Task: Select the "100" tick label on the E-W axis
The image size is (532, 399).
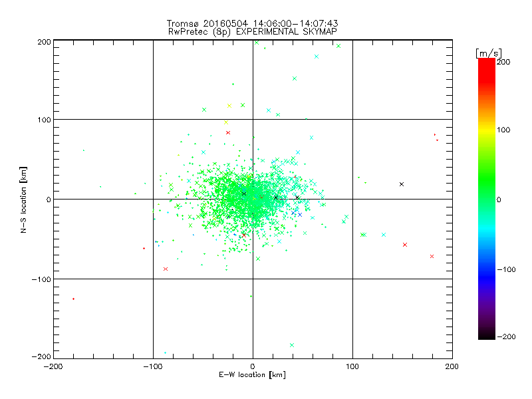Action: pos(352,366)
